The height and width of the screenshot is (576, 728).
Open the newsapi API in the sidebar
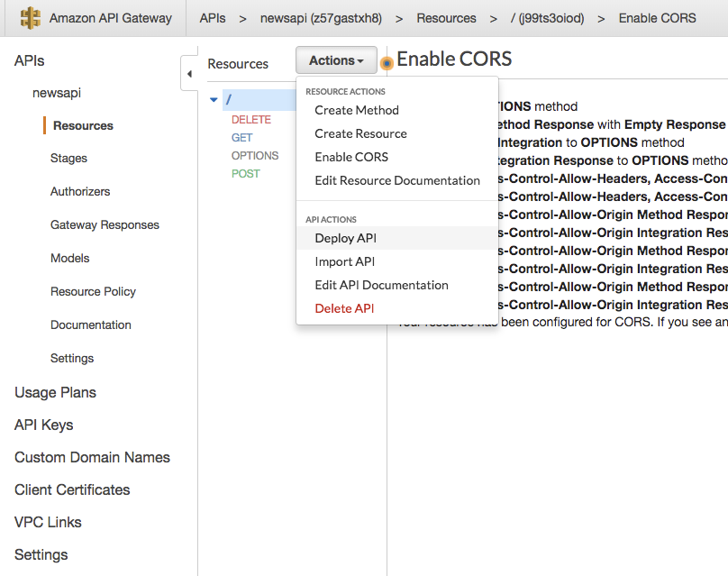57,93
